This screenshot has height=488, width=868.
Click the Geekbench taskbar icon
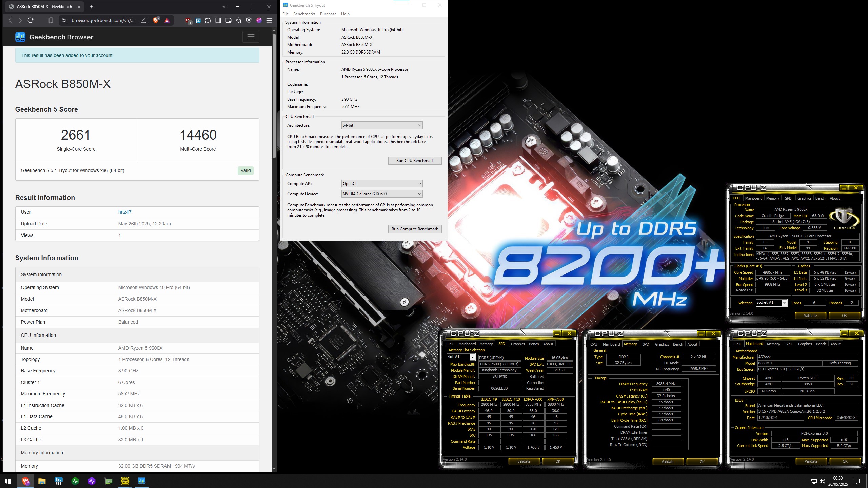coord(141,481)
